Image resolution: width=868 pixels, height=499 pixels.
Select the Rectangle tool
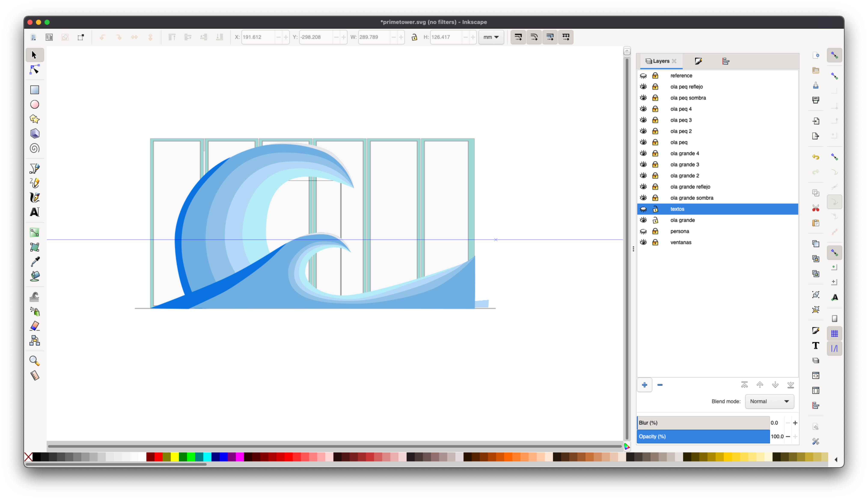[35, 90]
